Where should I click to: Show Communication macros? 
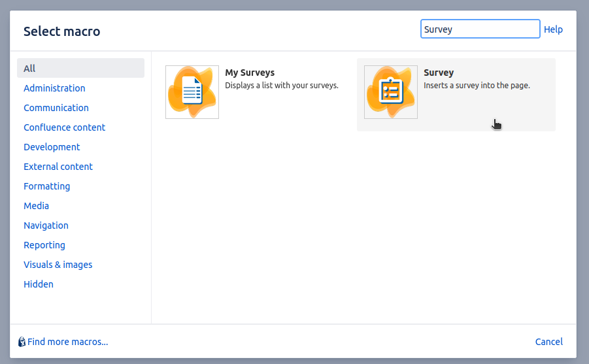56,108
